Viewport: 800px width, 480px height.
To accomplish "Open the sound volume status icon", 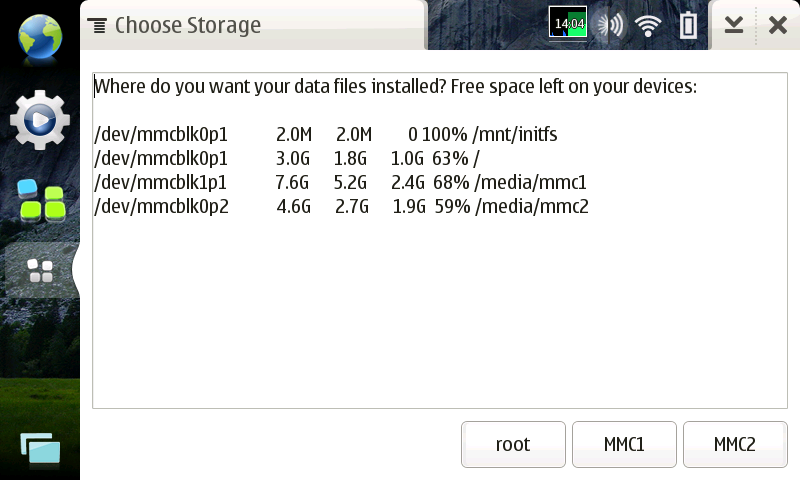I will (610, 24).
